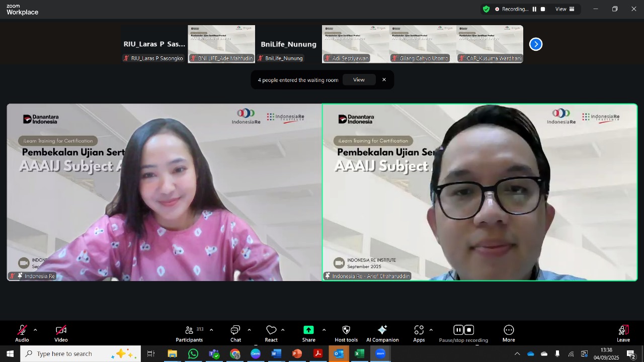Open the More options menu
The image size is (644, 362).
(x=509, y=333)
